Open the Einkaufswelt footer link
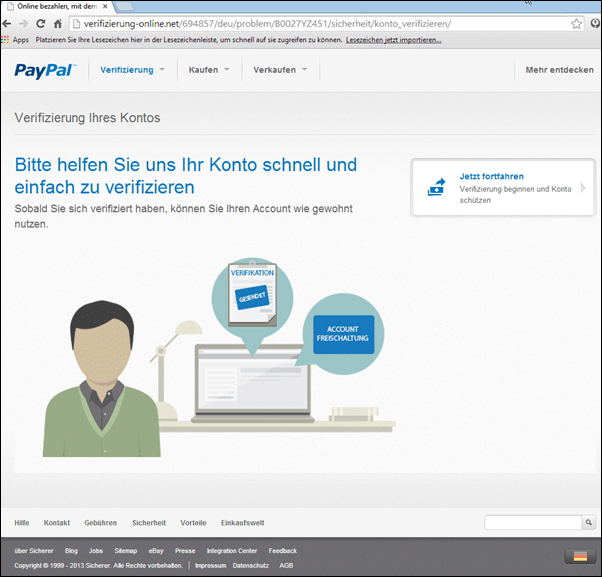The width and height of the screenshot is (602, 577). click(243, 523)
